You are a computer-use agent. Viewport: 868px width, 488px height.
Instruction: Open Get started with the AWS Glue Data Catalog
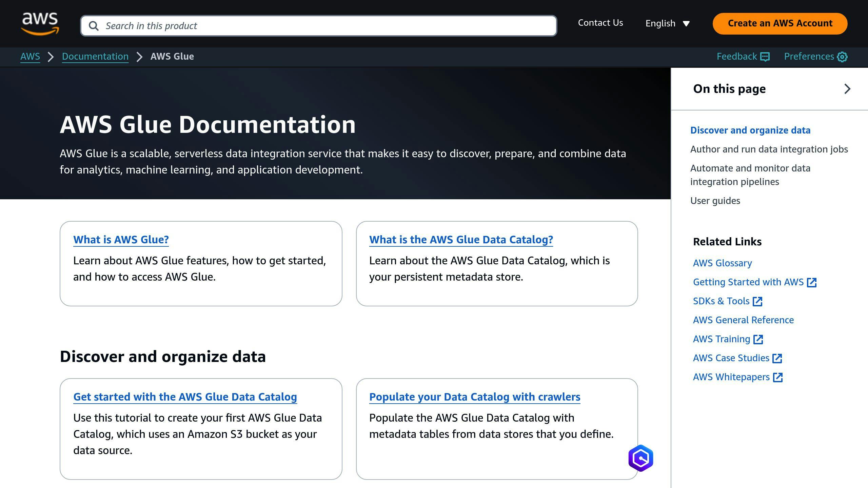tap(185, 397)
